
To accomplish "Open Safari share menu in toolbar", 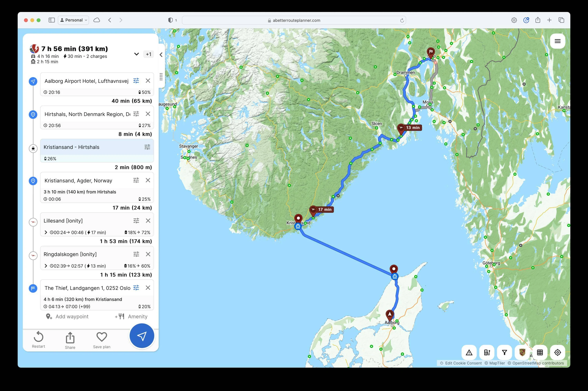I will tap(538, 20).
